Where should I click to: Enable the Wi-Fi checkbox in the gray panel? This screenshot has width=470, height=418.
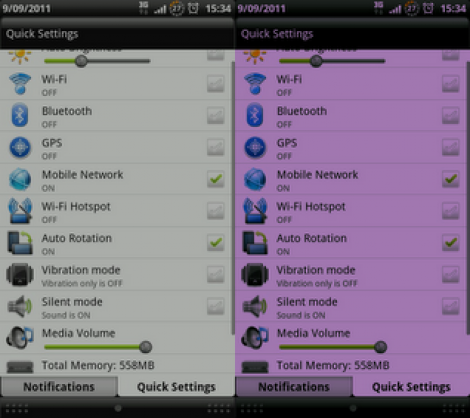tap(216, 84)
